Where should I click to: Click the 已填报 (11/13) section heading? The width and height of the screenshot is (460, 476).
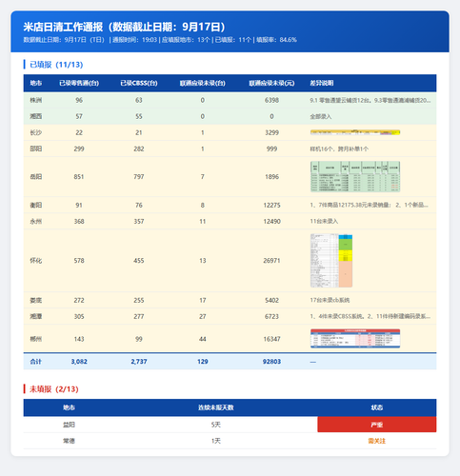click(56, 65)
